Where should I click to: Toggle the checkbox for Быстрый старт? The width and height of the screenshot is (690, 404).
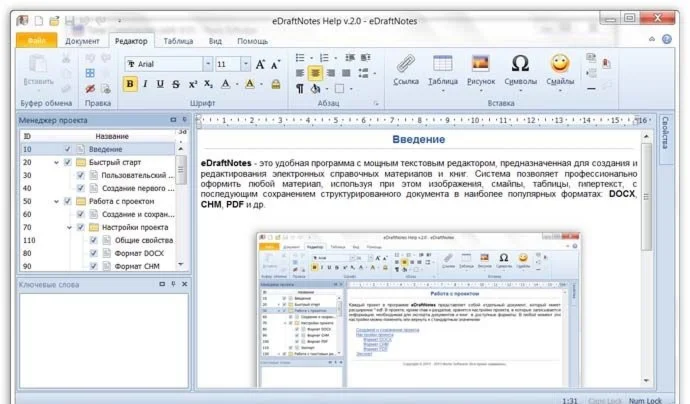(x=67, y=162)
